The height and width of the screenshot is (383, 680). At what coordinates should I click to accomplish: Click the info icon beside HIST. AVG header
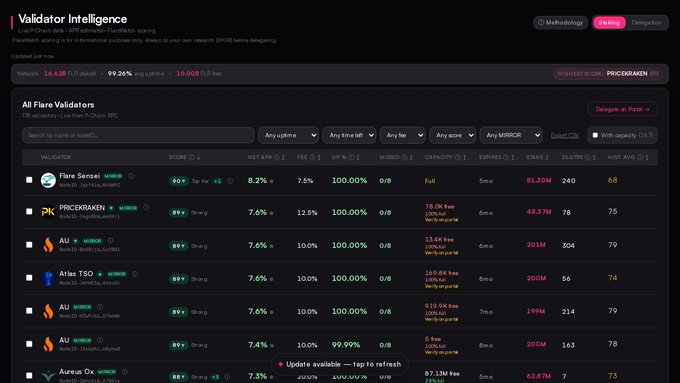pos(640,157)
